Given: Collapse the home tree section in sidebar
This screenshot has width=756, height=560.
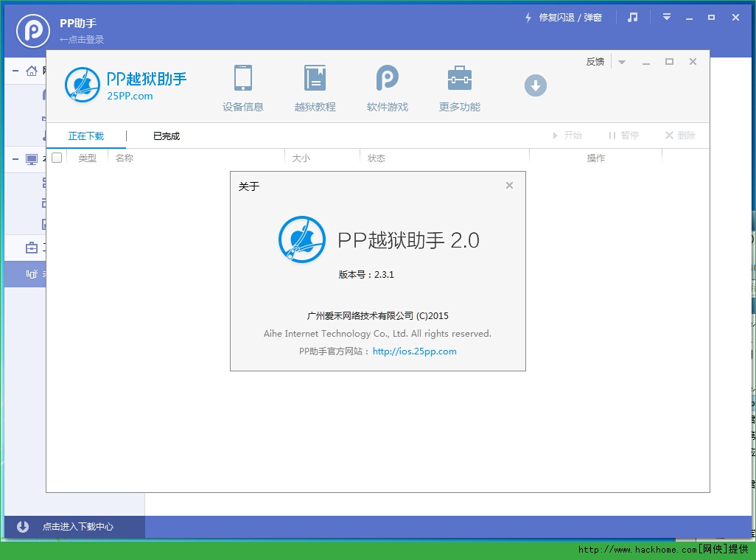Looking at the screenshot, I should 15,71.
